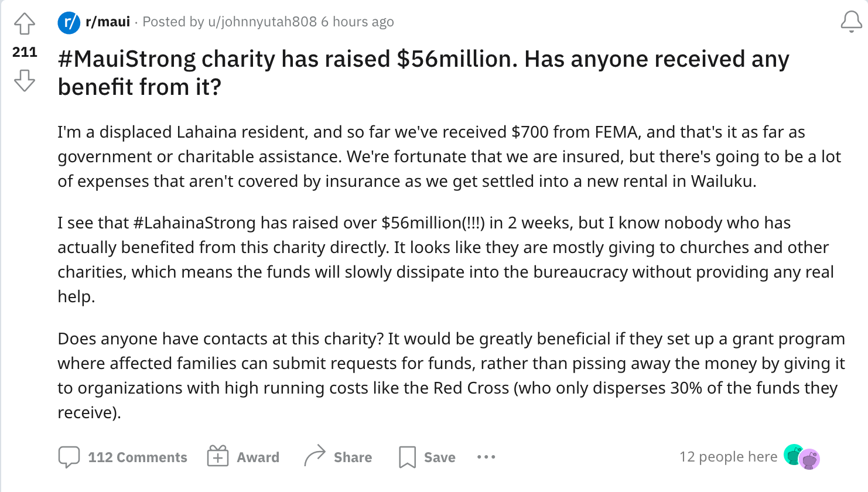
Task: Upvote the MauiStrong charity post
Action: tap(25, 24)
